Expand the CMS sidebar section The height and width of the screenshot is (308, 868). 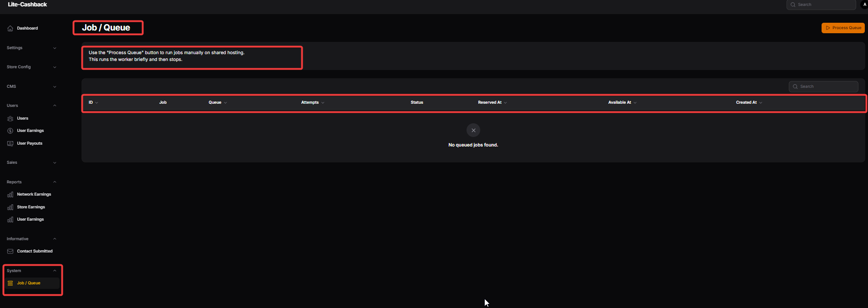tap(31, 86)
